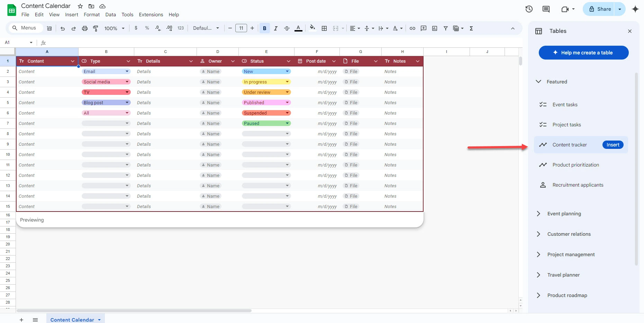Open the comments icon at top right

(546, 9)
